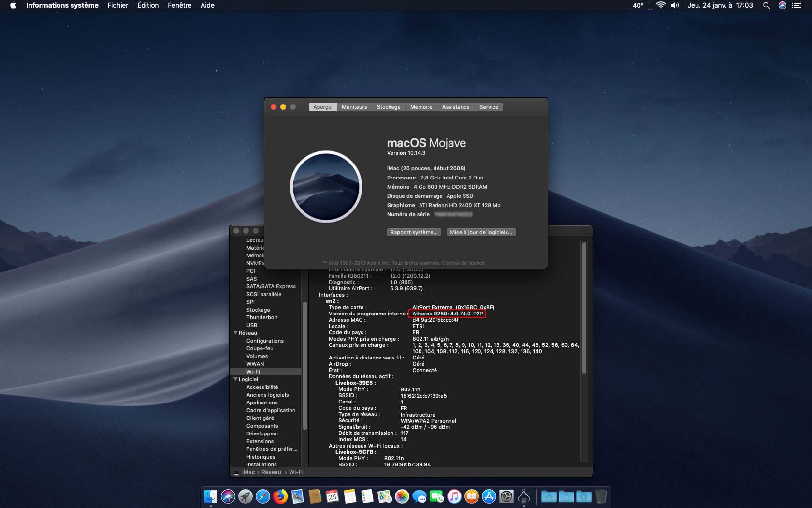
Task: Click the Rapport système button
Action: [414, 232]
